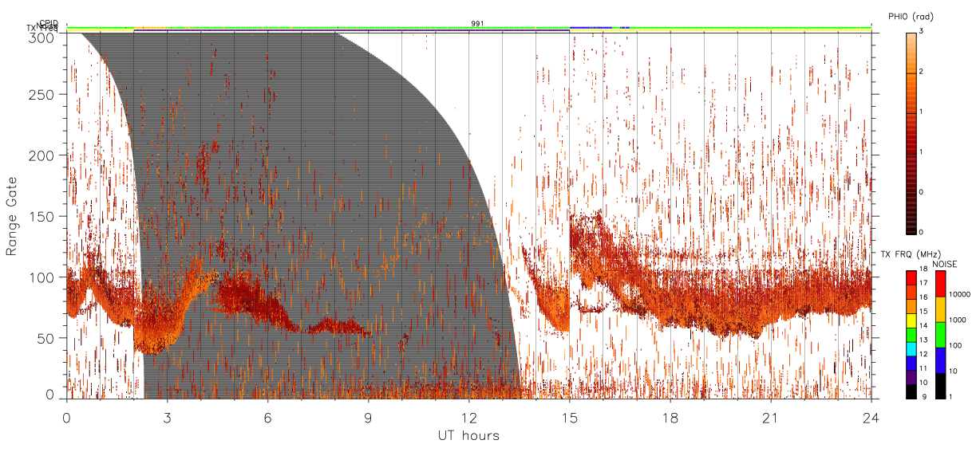Image resolution: width=980 pixels, height=452 pixels.
Task: Click the '2' label on PHI0 color bar
Action: click(x=923, y=73)
